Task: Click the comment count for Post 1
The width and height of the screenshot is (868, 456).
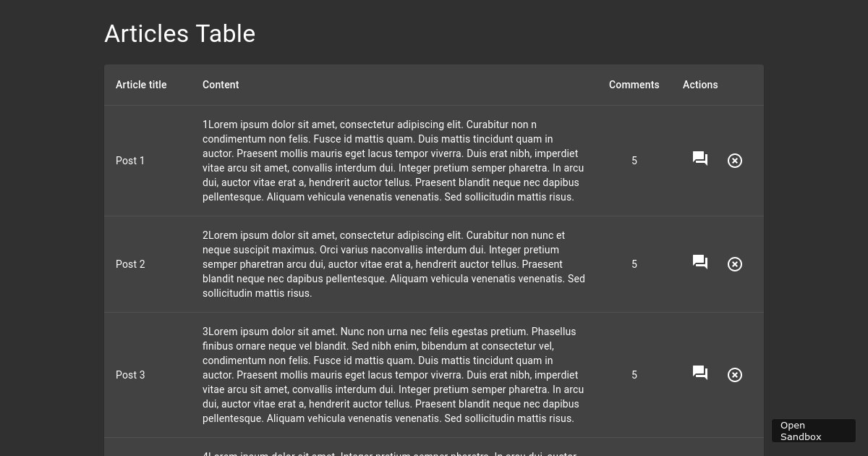Action: pyautogui.click(x=634, y=161)
